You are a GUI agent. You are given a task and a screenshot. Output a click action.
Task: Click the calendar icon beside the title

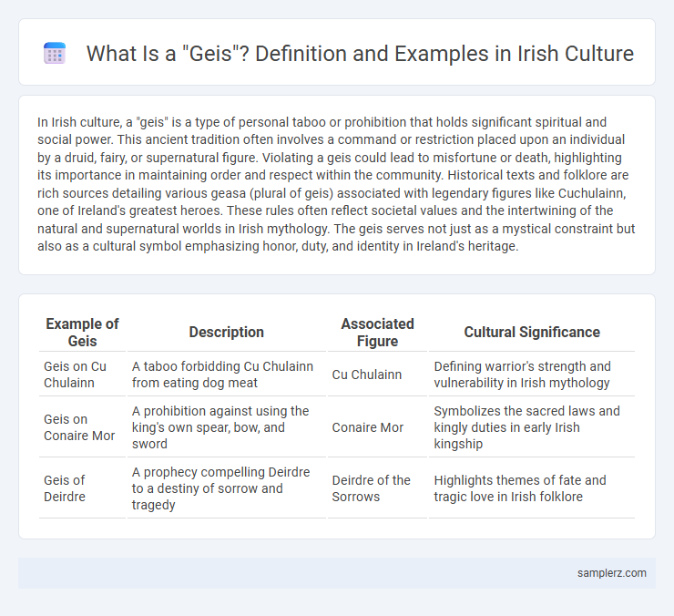pos(55,54)
